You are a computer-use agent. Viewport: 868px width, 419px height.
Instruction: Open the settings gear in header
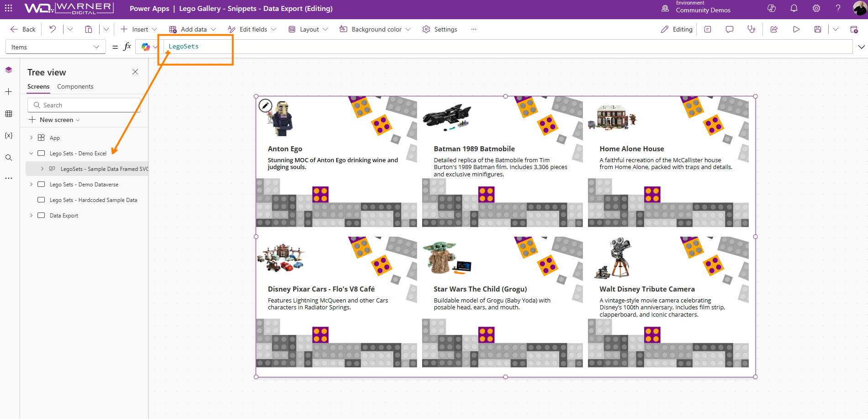tap(816, 8)
